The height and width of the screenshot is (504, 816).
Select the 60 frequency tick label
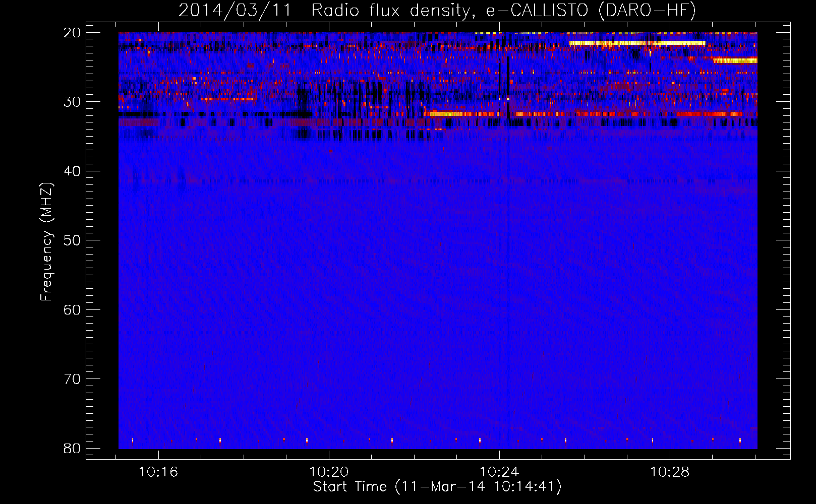point(73,309)
